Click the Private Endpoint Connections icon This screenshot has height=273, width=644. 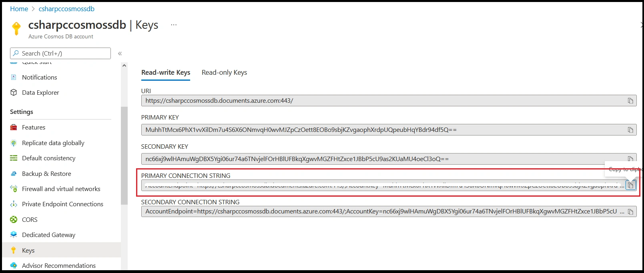(x=14, y=204)
